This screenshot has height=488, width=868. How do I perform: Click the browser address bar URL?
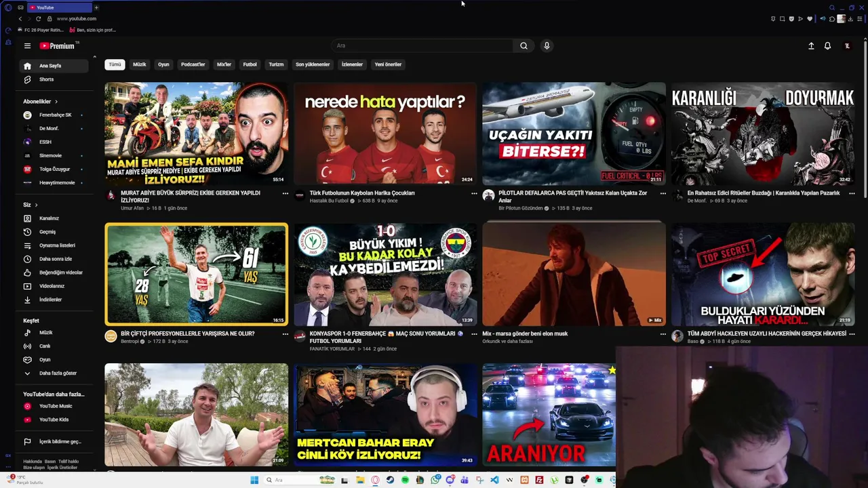[x=77, y=19]
